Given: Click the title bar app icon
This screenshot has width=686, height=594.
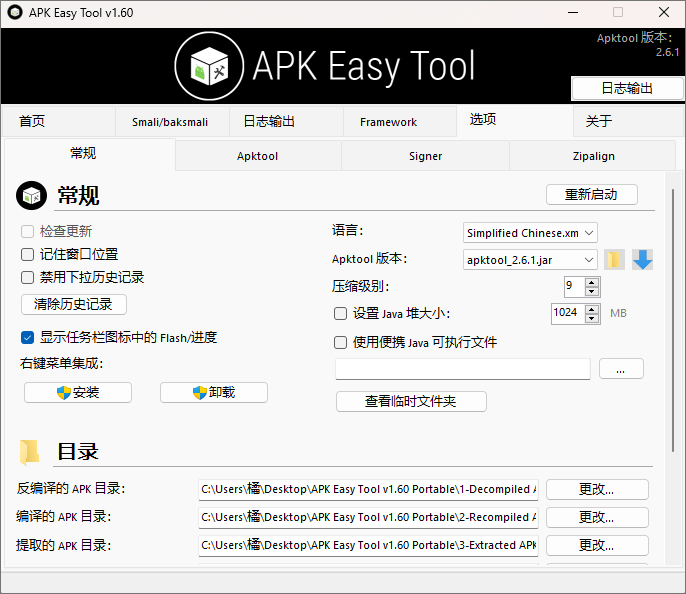Looking at the screenshot, I should point(15,12).
